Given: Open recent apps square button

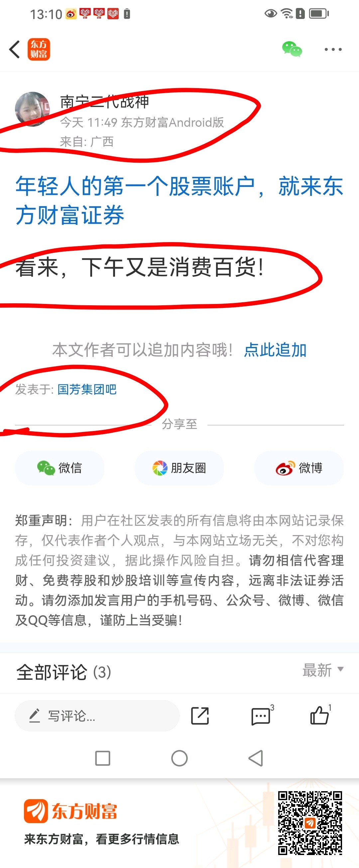Looking at the screenshot, I should click(103, 758).
